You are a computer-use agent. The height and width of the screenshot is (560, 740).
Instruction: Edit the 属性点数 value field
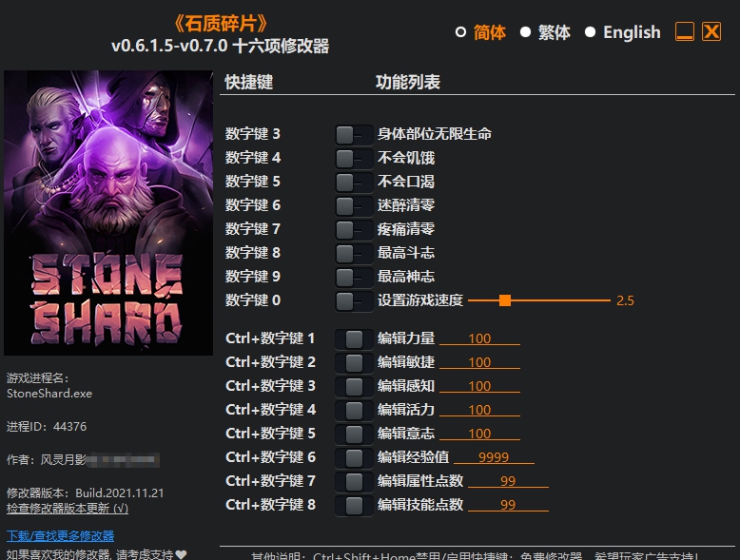pyautogui.click(x=508, y=481)
